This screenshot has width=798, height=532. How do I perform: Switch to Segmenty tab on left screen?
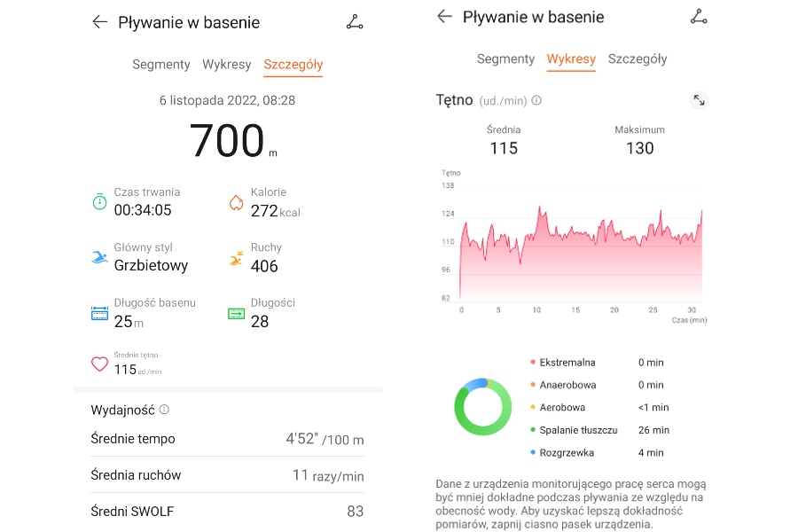point(160,65)
